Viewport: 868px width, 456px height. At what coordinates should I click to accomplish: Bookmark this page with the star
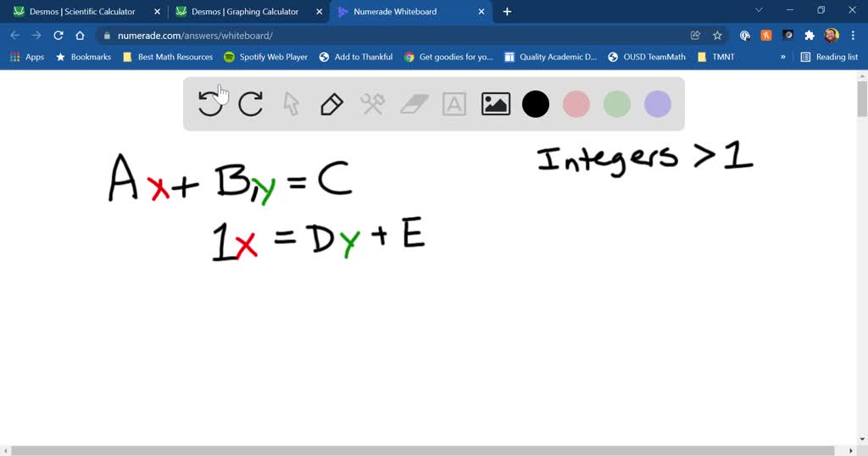tap(717, 36)
